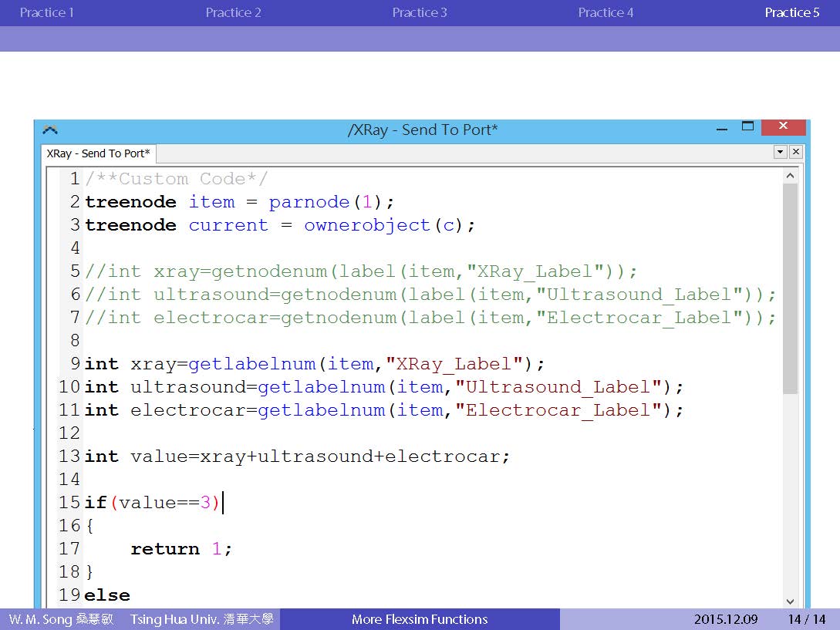Jump to Practice 2 section

[x=233, y=12]
